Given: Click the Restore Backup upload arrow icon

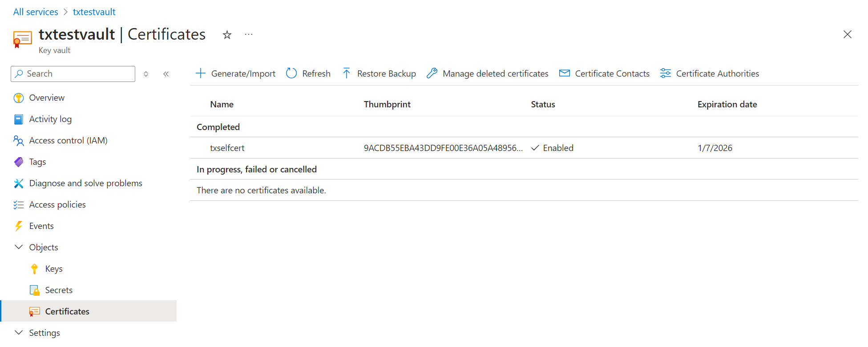Looking at the screenshot, I should pos(347,73).
